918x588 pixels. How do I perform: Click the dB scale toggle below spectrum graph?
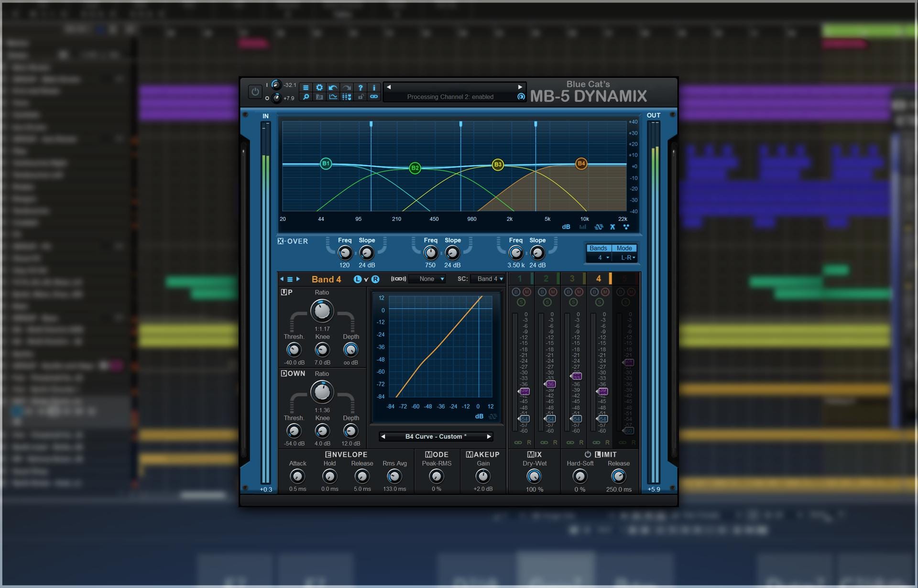(x=566, y=227)
